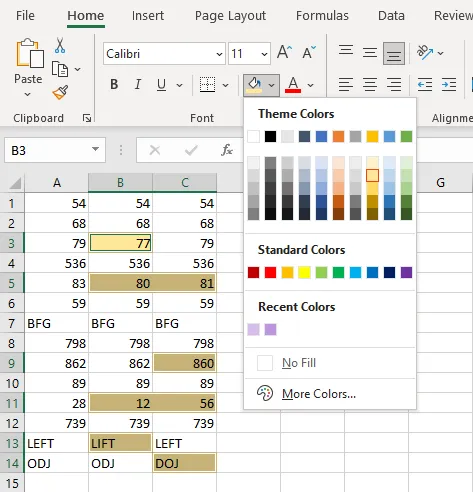The width and height of the screenshot is (473, 492).
Task: Decrease font size with small A
Action: [309, 52]
